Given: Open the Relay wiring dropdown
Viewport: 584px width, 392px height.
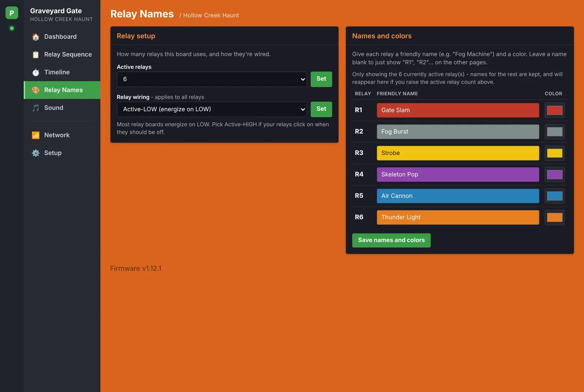Looking at the screenshot, I should 212,109.
